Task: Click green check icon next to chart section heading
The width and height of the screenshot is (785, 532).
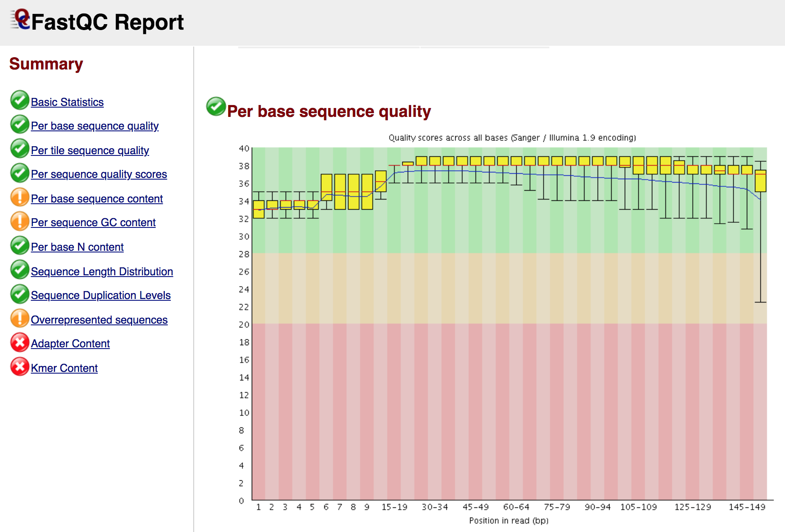Action: tap(216, 107)
